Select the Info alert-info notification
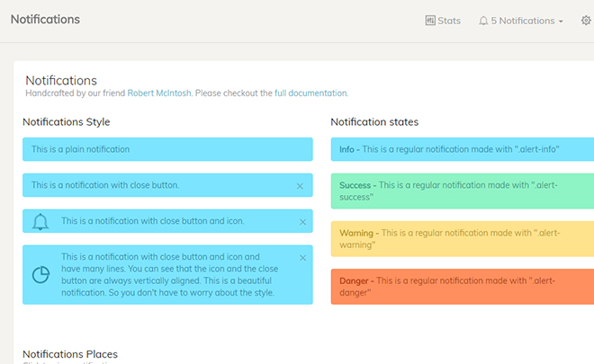Image resolution: width=594 pixels, height=364 pixels. coord(463,149)
